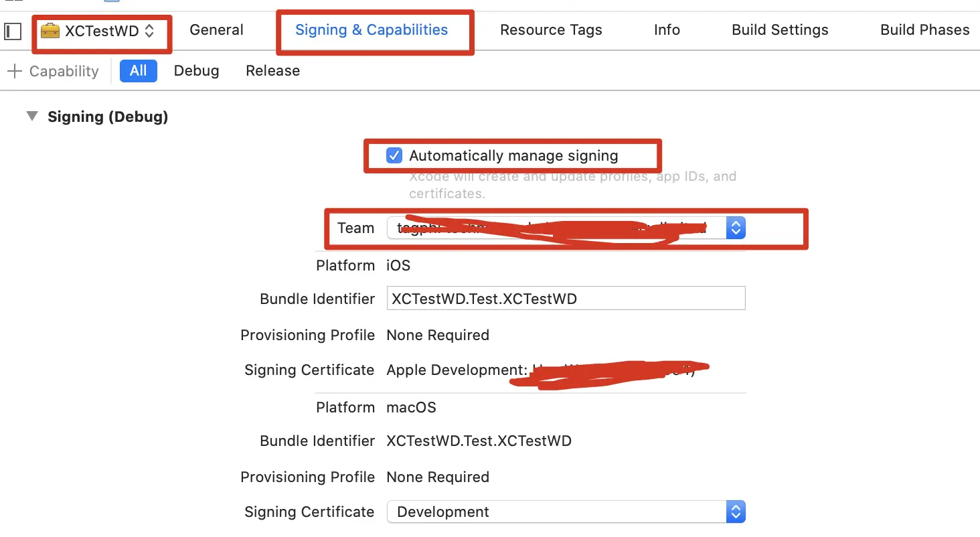The width and height of the screenshot is (980, 537).
Task: Toggle the project navigator sidebar icon
Action: pos(13,31)
